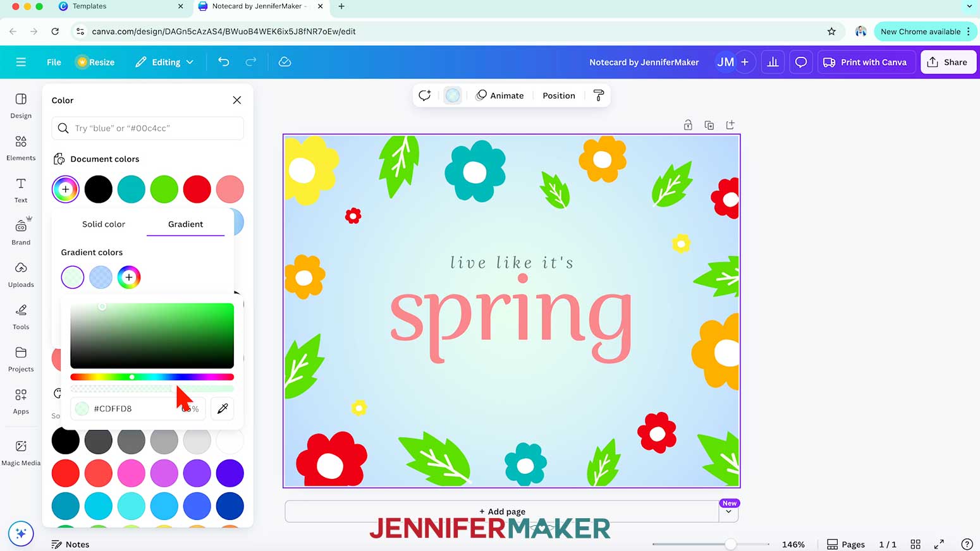The image size is (980, 551).
Task: Click the Canva Assistant sparkle button
Action: tap(20, 533)
